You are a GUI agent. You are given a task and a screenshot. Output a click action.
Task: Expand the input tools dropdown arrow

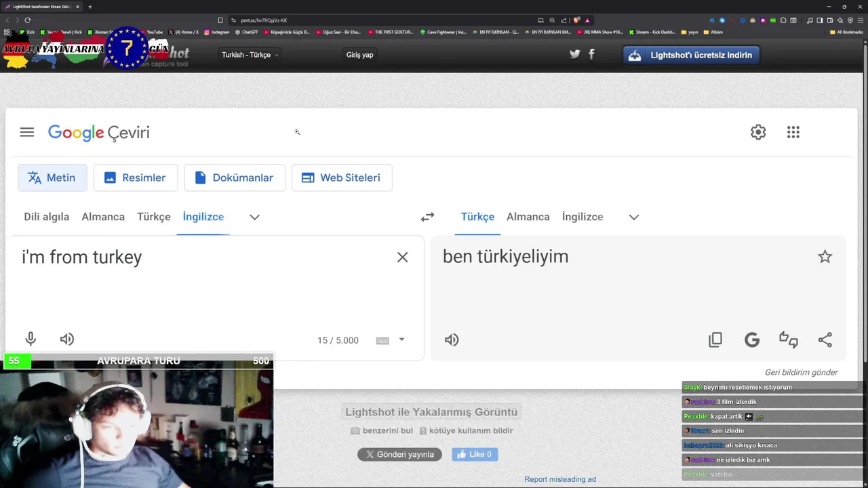(x=401, y=340)
